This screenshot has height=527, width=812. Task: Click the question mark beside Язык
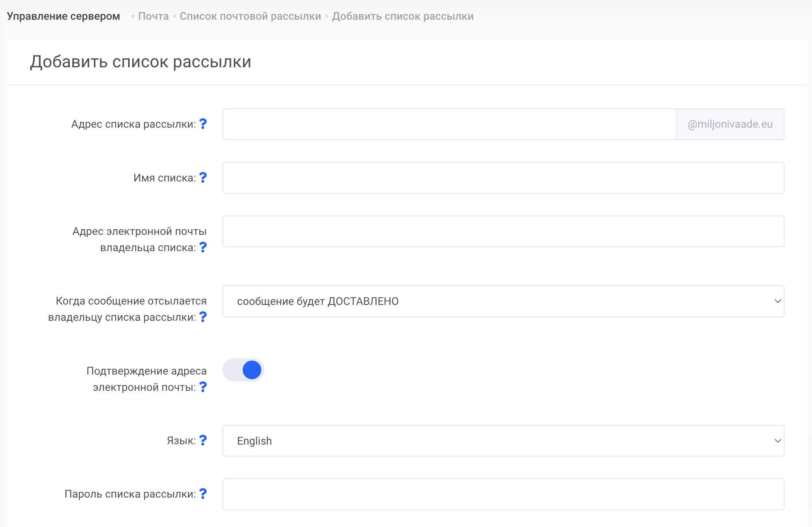[203, 440]
